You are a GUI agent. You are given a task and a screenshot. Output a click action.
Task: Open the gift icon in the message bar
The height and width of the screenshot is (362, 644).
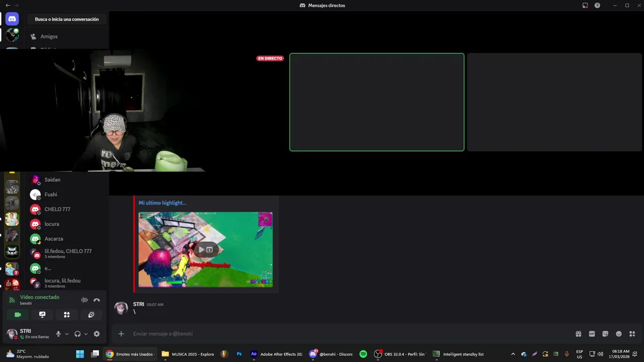[579, 334]
